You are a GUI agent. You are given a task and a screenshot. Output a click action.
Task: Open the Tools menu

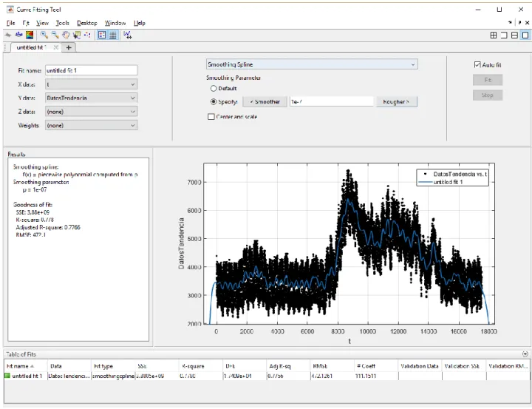pyautogui.click(x=62, y=23)
